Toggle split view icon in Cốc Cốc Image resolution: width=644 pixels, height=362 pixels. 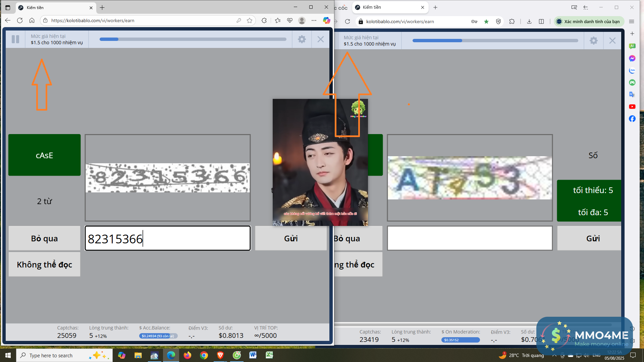click(541, 21)
